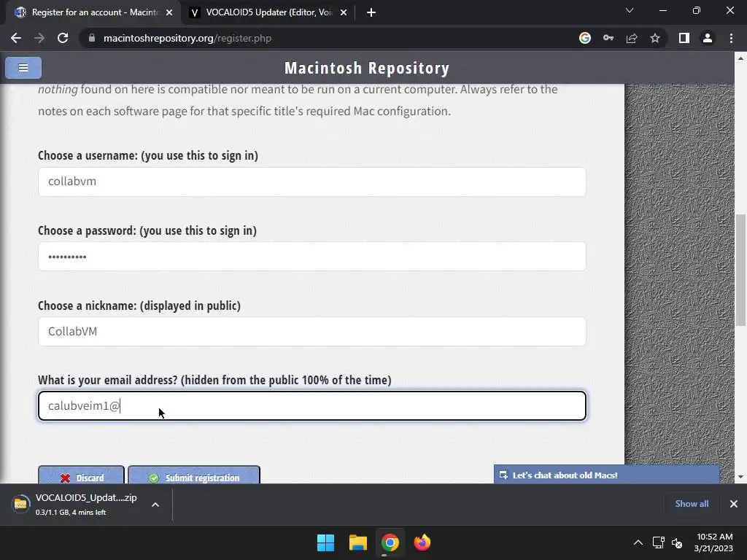747x560 pixels.
Task: Click the username field with collabvm
Action: pyautogui.click(x=312, y=182)
